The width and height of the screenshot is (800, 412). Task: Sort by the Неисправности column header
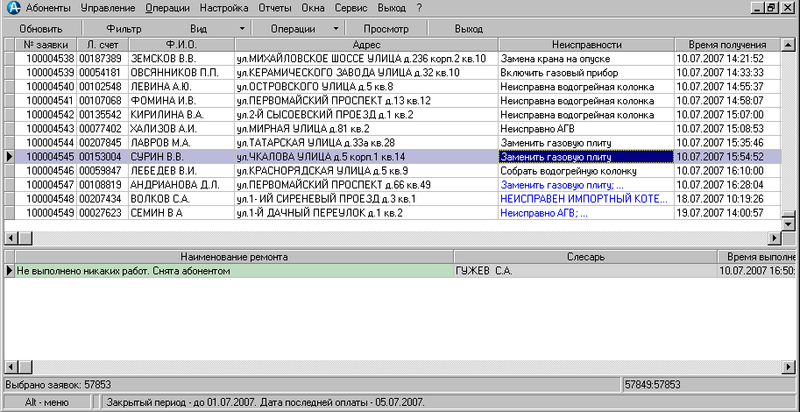[x=586, y=45]
